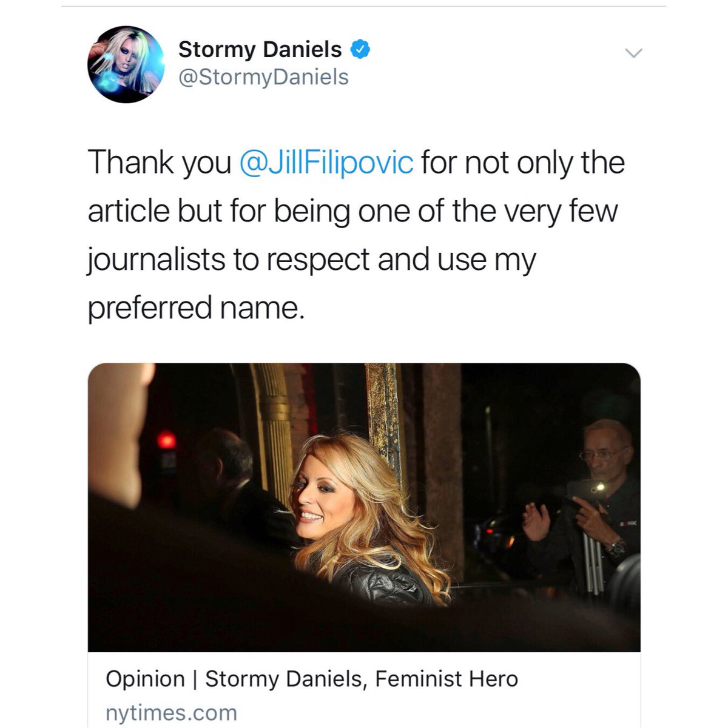The image size is (728, 728).
Task: Open the Stormy Daniels display name
Action: [260, 49]
